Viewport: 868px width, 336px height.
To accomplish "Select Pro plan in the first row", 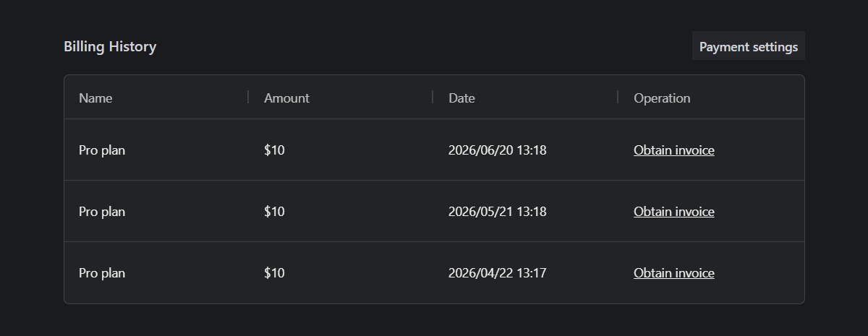I will tap(102, 150).
